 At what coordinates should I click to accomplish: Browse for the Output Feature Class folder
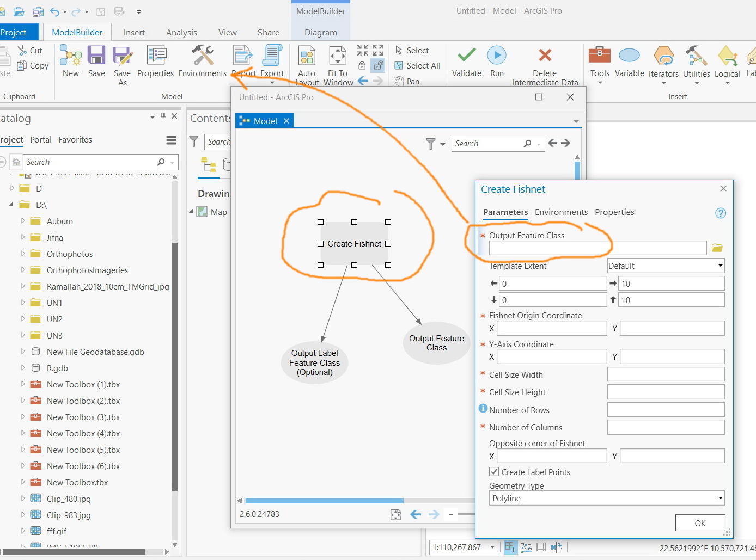[717, 248]
